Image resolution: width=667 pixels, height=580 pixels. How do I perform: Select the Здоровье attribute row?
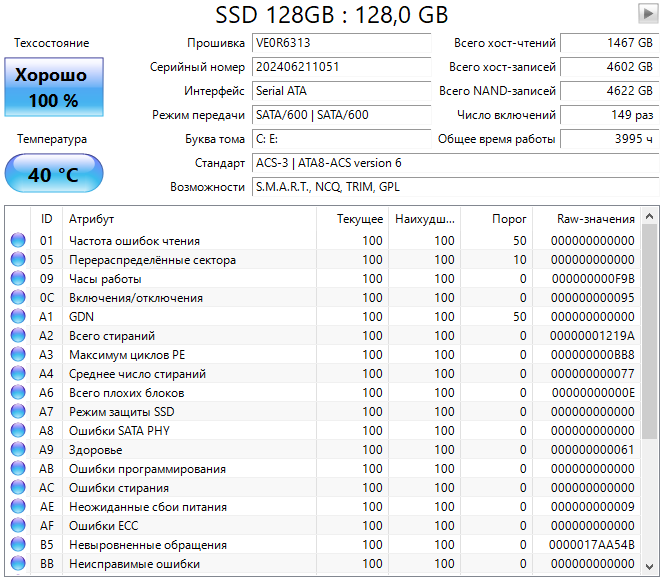click(x=323, y=449)
